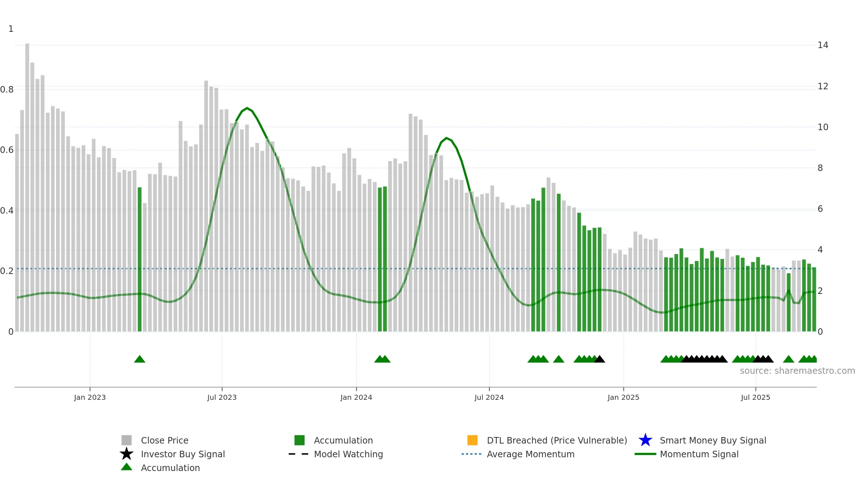Screen dimensions: 868x488
Task: Click the tallest gray bar at chart start
Action: [x=27, y=187]
